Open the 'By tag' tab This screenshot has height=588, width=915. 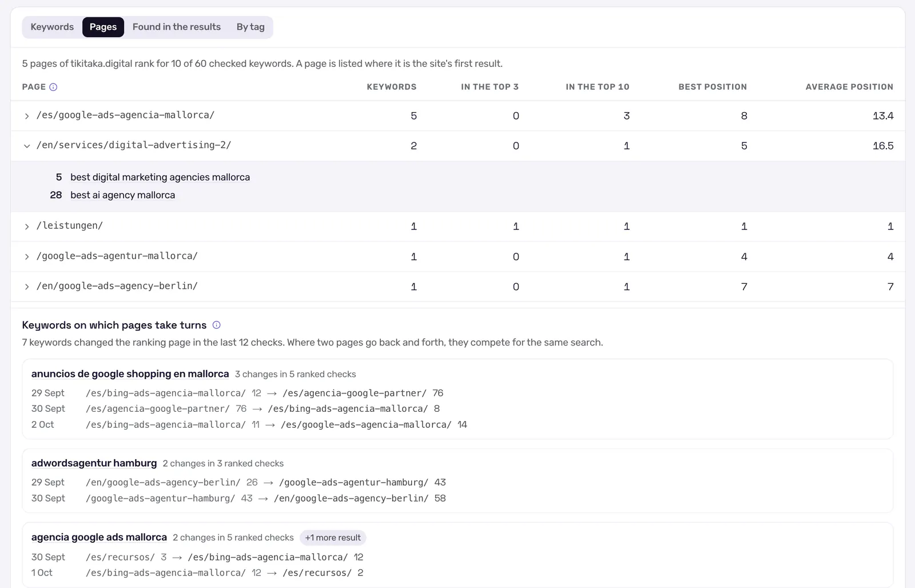[250, 27]
